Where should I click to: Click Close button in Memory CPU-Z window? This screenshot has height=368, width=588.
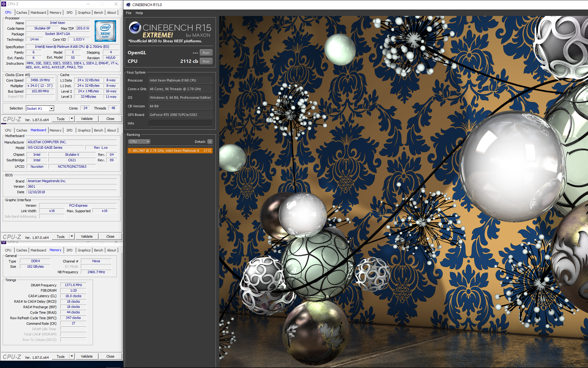click(x=110, y=356)
